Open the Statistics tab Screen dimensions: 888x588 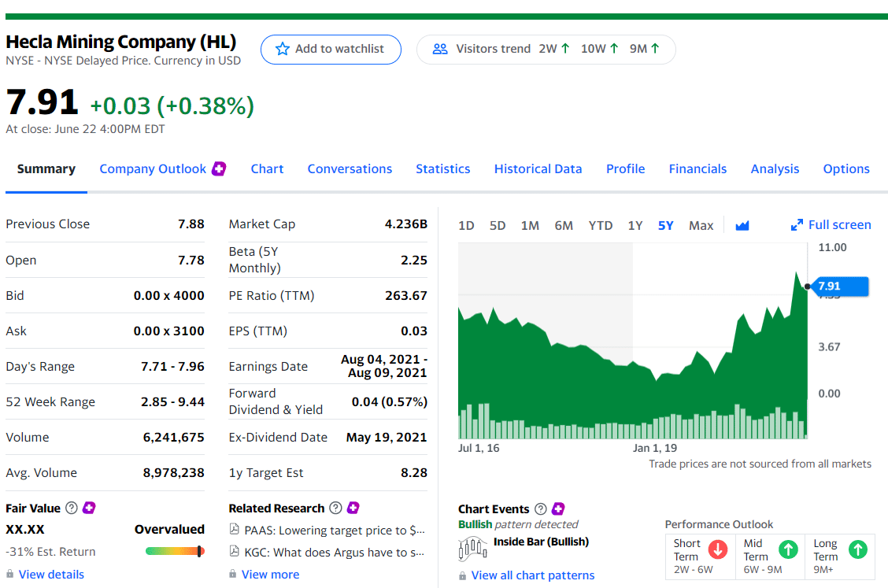[x=443, y=168]
